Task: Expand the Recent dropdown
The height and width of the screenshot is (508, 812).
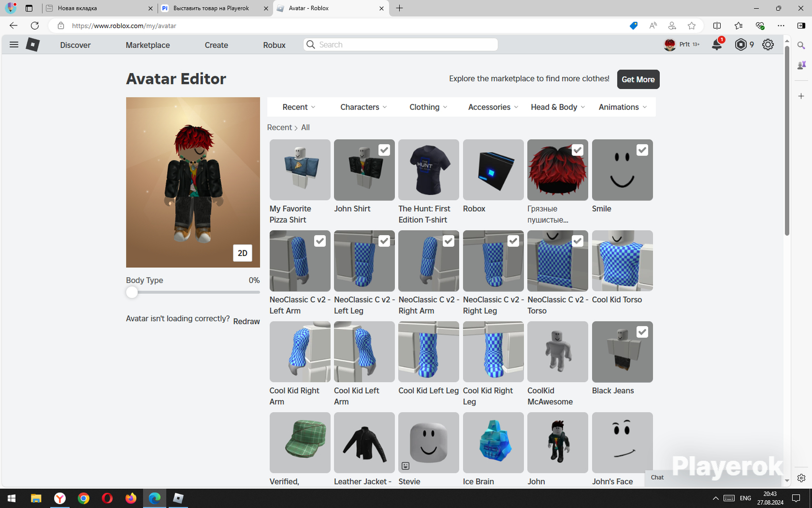Action: 299,107
